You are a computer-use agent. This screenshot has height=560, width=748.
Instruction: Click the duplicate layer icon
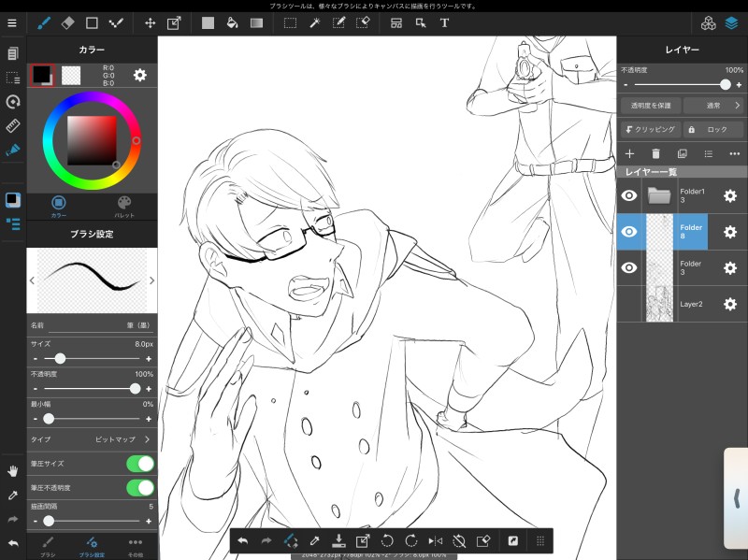coord(683,153)
